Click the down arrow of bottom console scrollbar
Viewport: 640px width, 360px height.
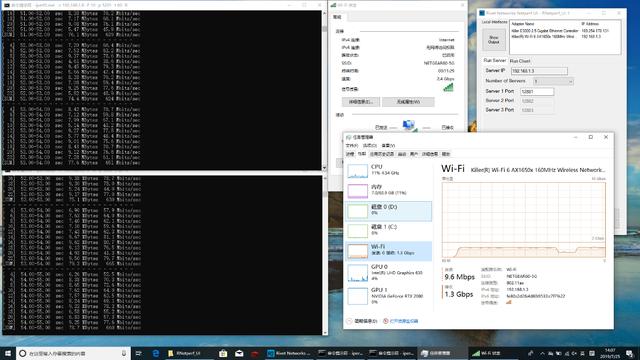coord(324,333)
